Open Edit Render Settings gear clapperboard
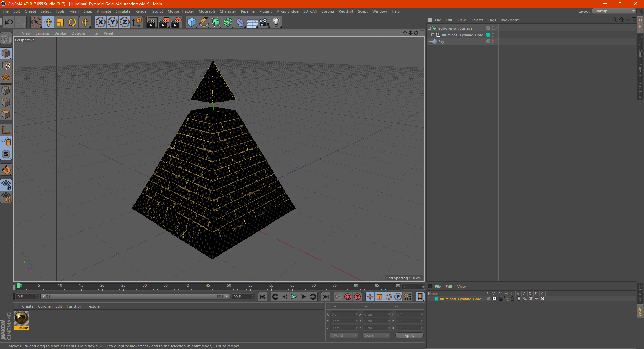The width and height of the screenshot is (644, 349). point(176,22)
